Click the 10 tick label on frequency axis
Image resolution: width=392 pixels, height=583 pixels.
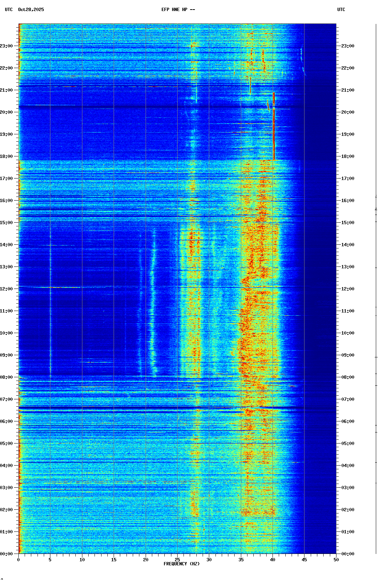(82, 560)
